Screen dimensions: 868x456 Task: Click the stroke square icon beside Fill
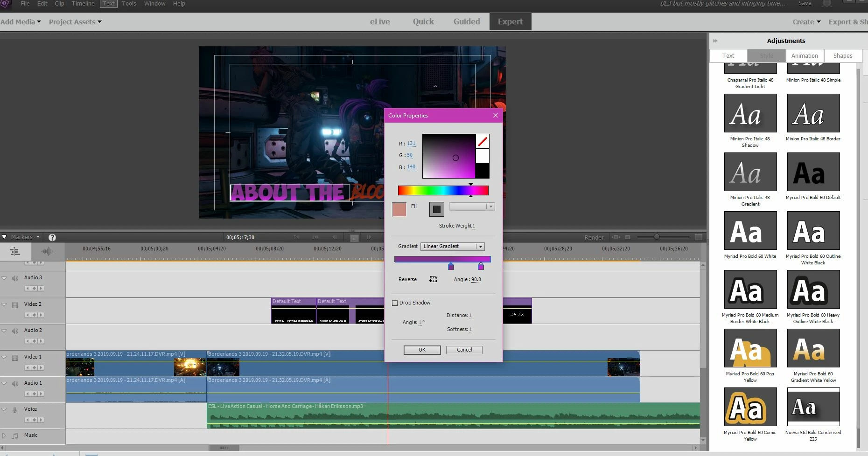[x=437, y=209]
